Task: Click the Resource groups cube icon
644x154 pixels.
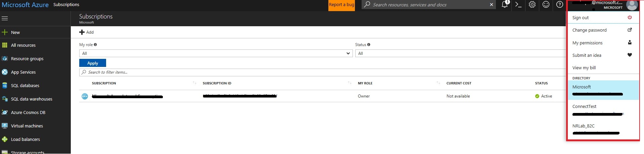Action: coord(5,59)
